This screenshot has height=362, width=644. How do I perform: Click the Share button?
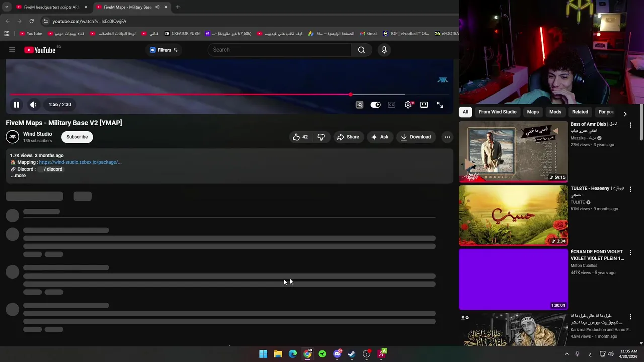click(348, 137)
